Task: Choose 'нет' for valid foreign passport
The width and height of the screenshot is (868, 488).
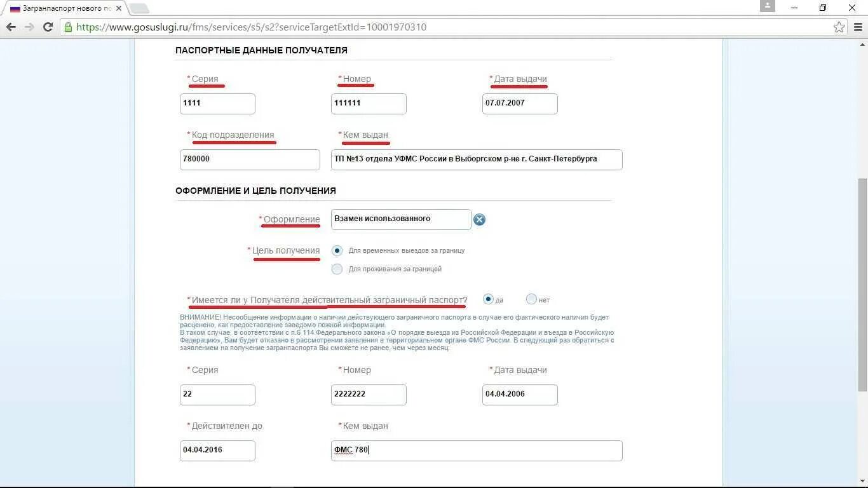Action: pos(531,299)
